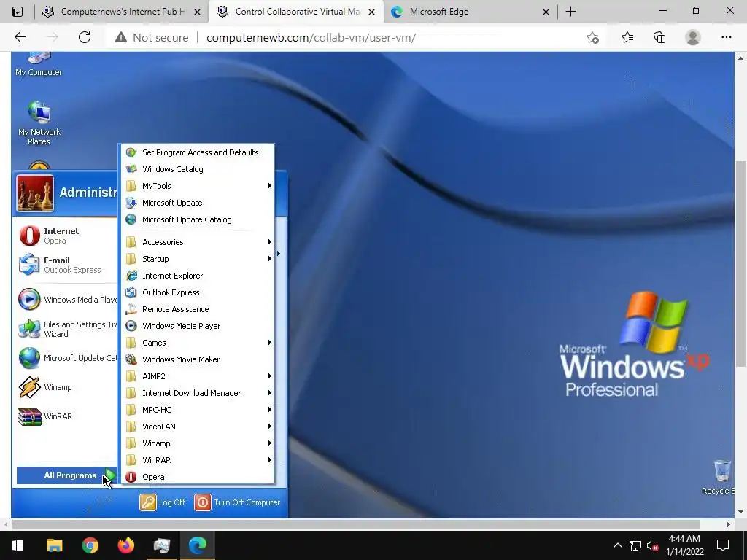Launch Google Chrome from taskbar
747x560 pixels.
point(90,545)
